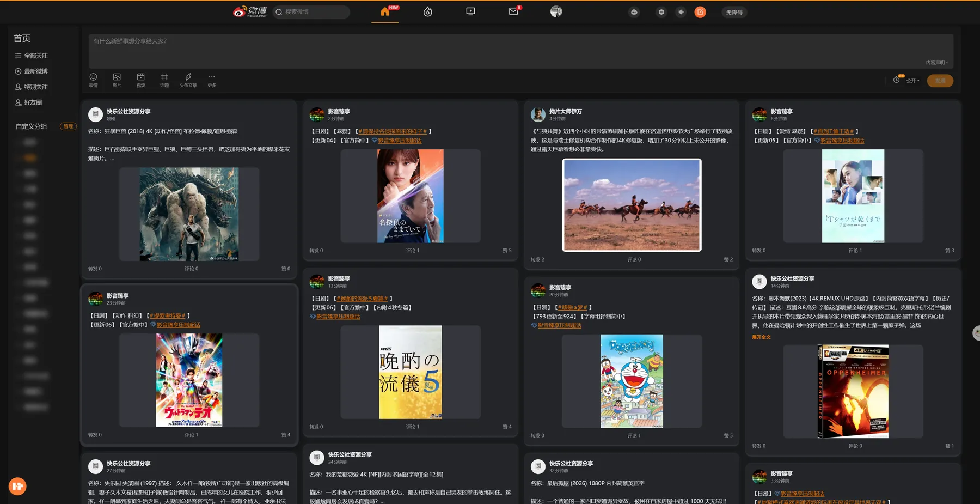
Task: Click the #提欧奥特曼# hashtag link
Action: pyautogui.click(x=168, y=315)
